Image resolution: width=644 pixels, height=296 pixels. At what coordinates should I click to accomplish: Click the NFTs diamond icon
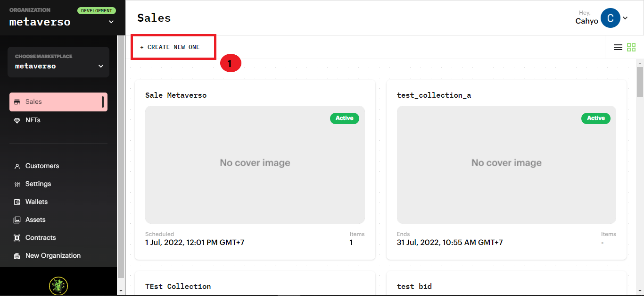pos(17,120)
